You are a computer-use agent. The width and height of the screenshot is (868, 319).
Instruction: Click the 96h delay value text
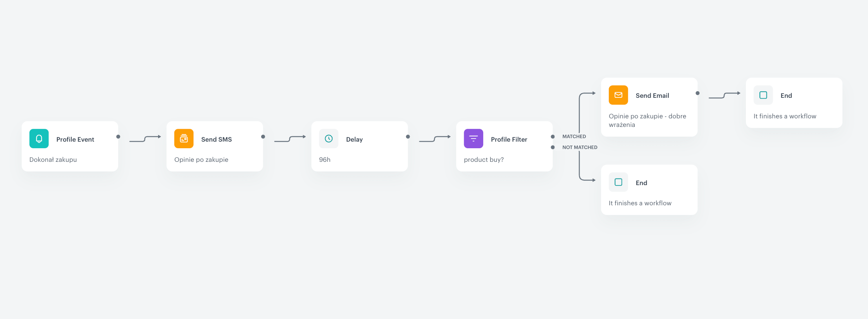(x=325, y=159)
